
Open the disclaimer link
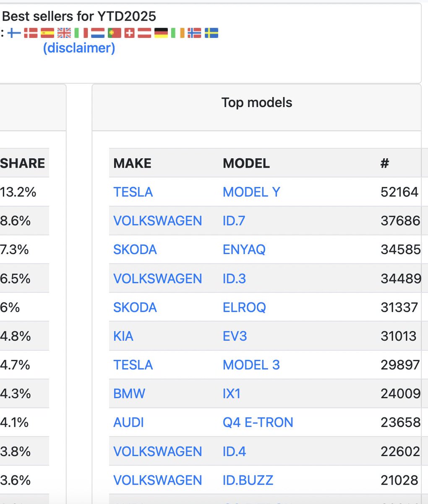point(79,48)
